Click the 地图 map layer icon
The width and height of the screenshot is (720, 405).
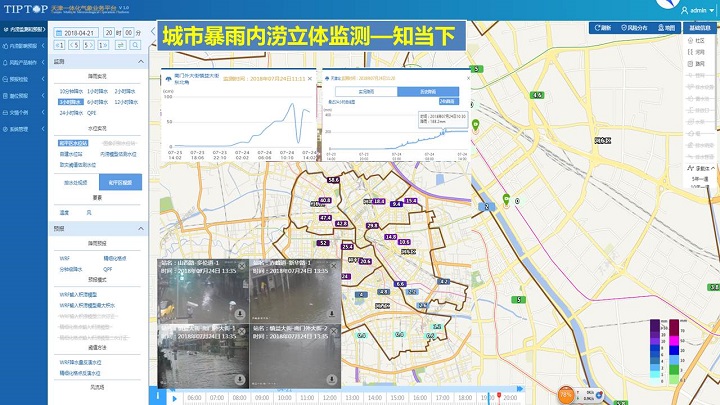[665, 28]
